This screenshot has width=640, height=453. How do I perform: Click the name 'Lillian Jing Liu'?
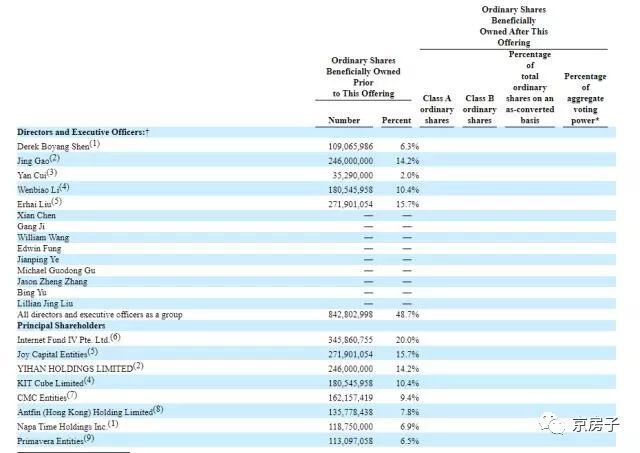[x=45, y=304]
